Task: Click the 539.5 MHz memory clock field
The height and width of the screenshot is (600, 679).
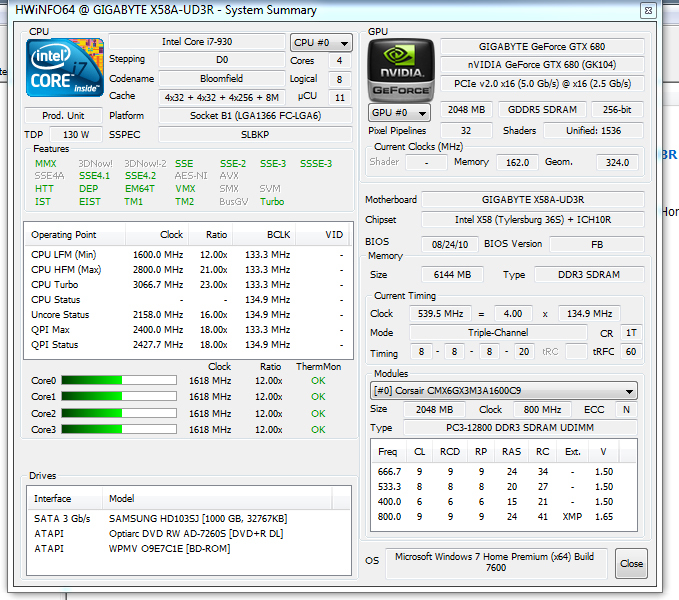Action: point(440,313)
